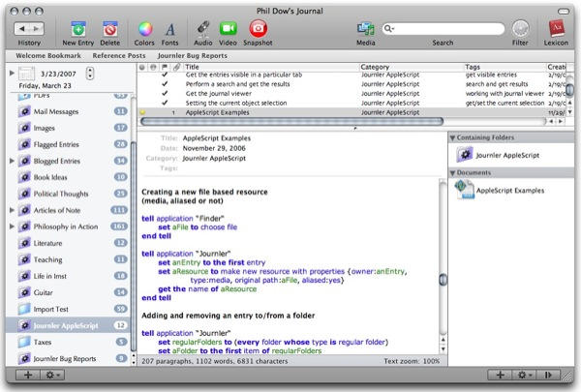The height and width of the screenshot is (392, 581).
Task: Toggle checkmark on 'Get the entries visible' entry
Action: (165, 75)
